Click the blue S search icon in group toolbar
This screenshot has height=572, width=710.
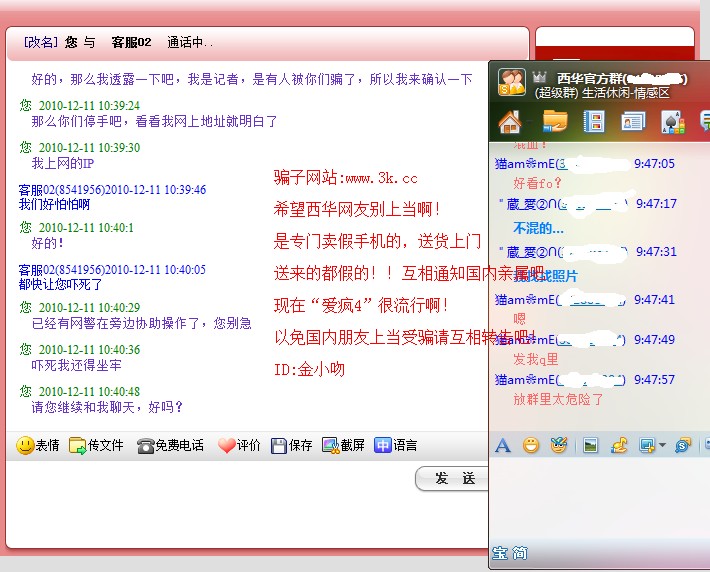682,446
